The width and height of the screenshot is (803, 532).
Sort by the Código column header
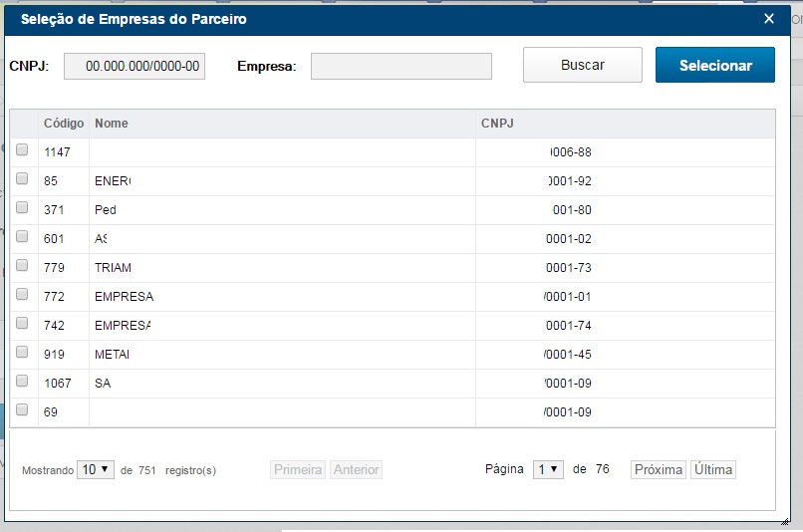click(x=63, y=124)
